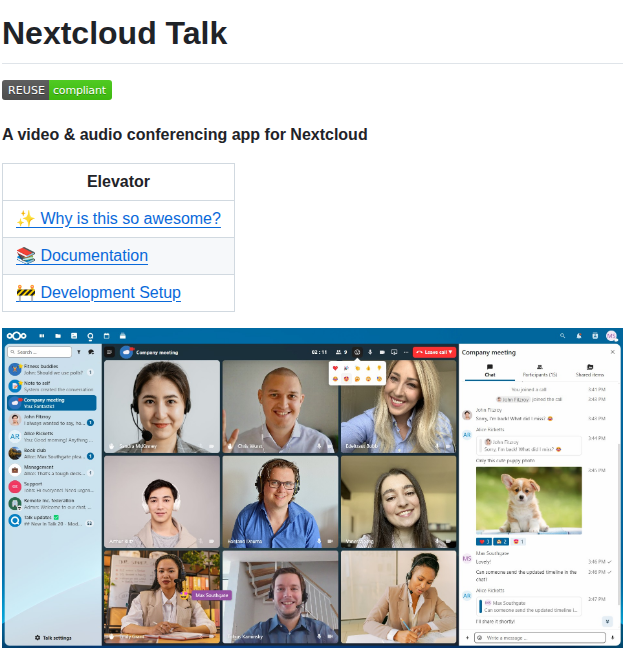
Task: Send the clapping hands reaction
Action: click(357, 368)
